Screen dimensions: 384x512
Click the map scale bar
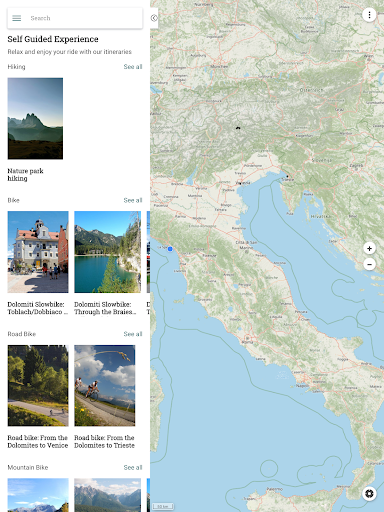click(x=163, y=506)
